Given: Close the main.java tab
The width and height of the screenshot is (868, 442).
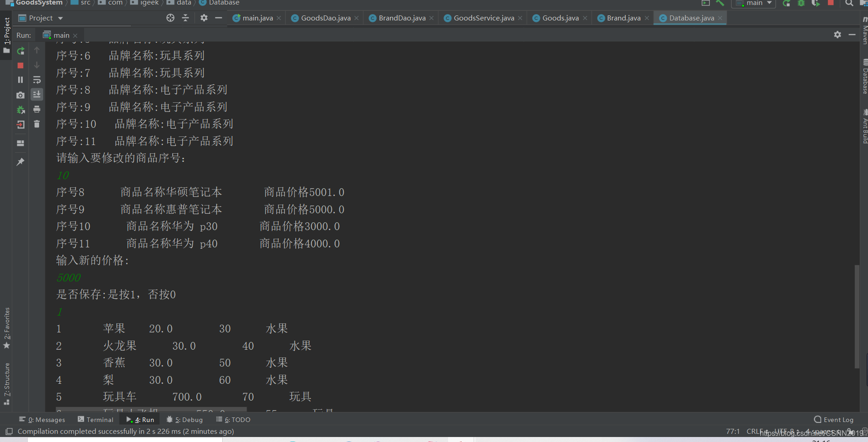Looking at the screenshot, I should pyautogui.click(x=279, y=18).
